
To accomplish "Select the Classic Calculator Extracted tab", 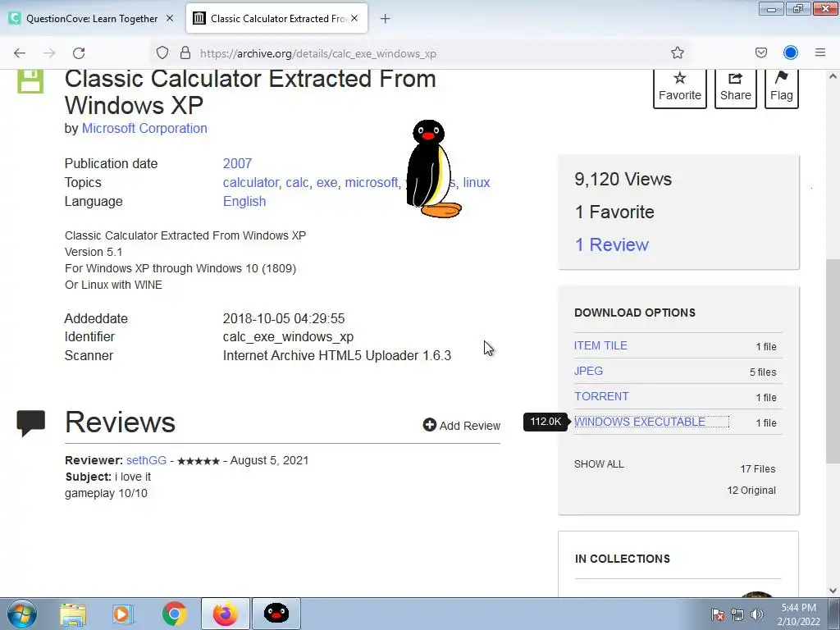I will coord(277,19).
